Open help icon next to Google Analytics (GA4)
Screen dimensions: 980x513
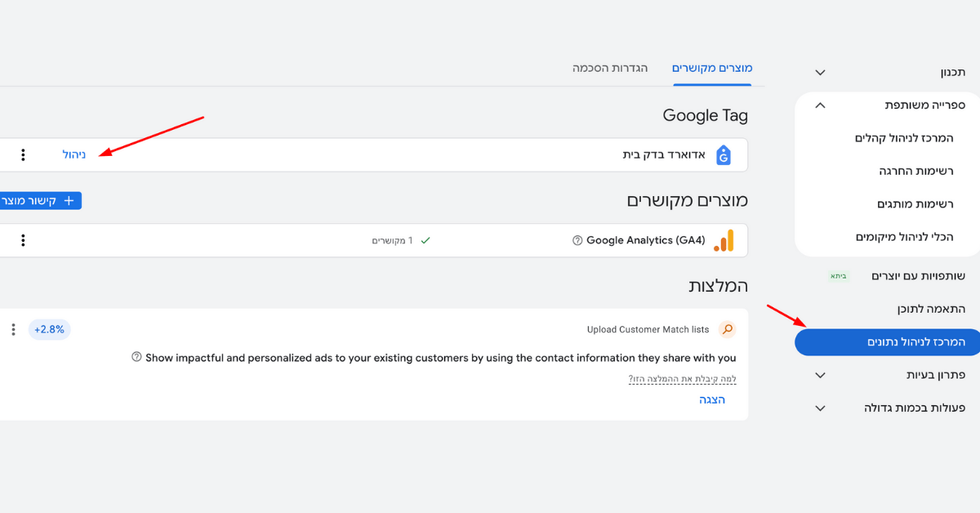(x=578, y=241)
